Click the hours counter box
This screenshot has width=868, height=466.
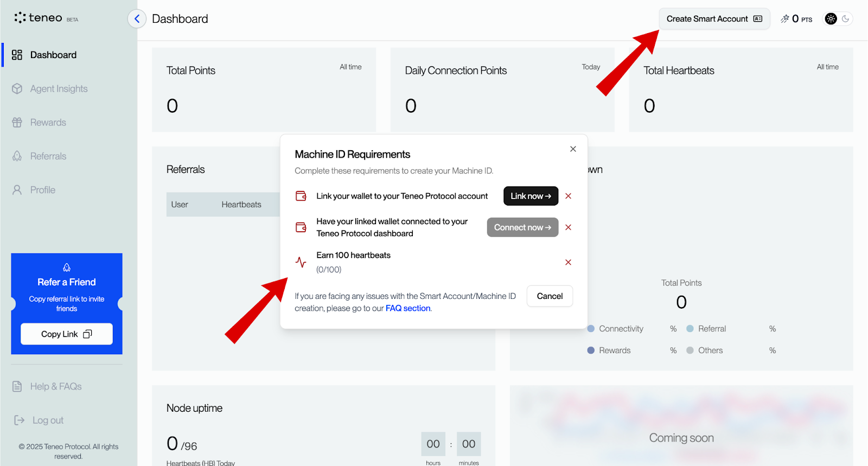point(433,444)
